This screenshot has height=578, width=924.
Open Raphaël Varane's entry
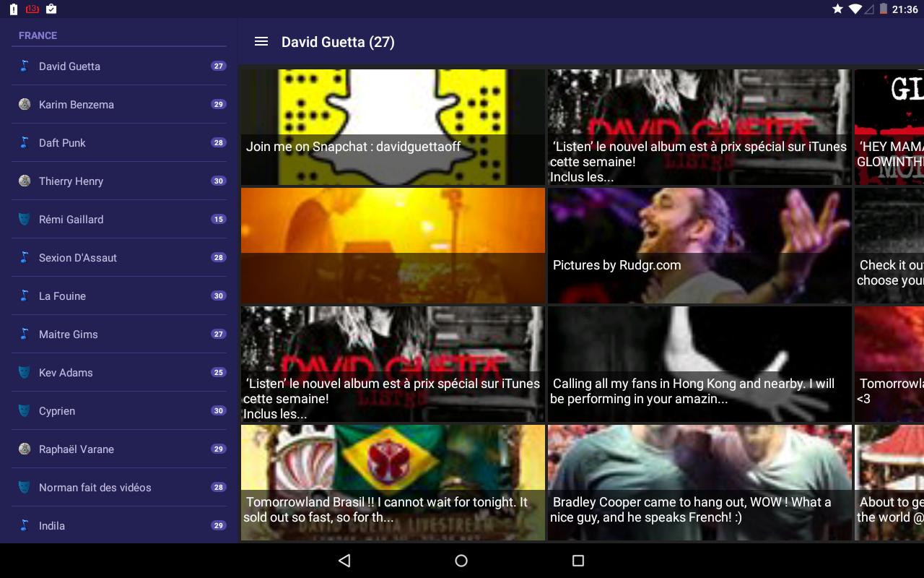pos(119,449)
